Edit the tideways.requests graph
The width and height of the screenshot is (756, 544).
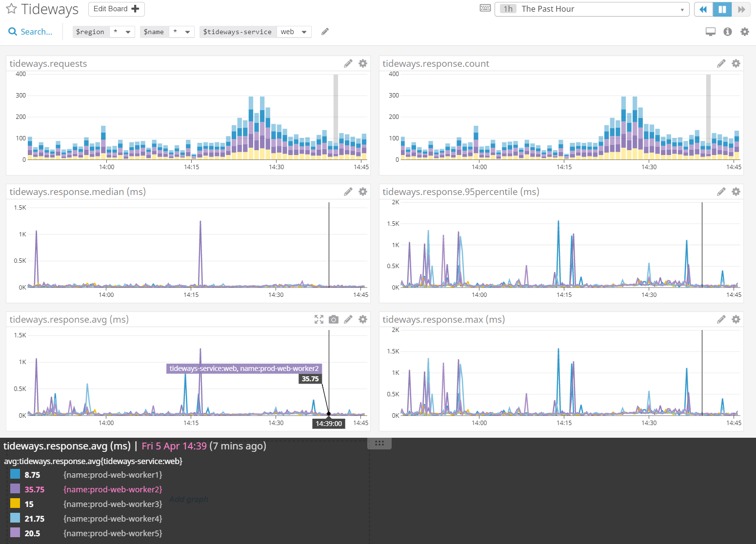[x=348, y=63]
